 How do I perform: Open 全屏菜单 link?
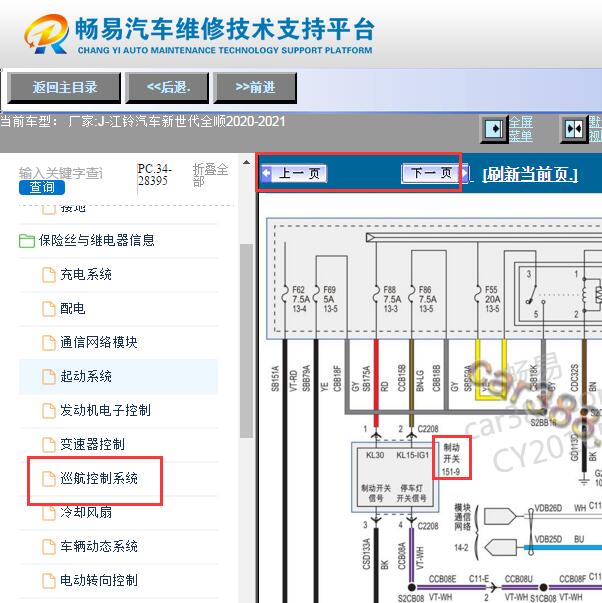pos(521,129)
